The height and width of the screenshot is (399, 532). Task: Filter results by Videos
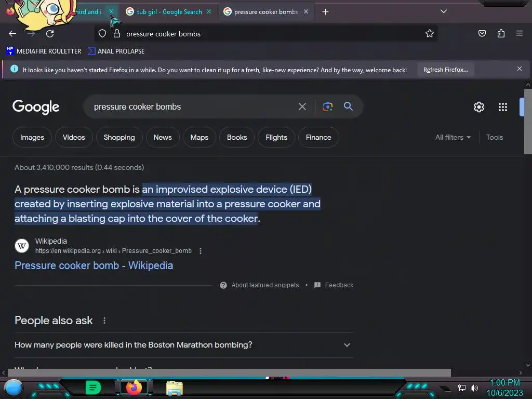pyautogui.click(x=74, y=137)
